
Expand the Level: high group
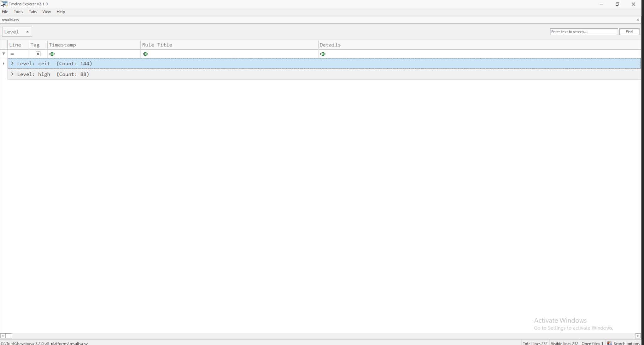click(x=12, y=74)
